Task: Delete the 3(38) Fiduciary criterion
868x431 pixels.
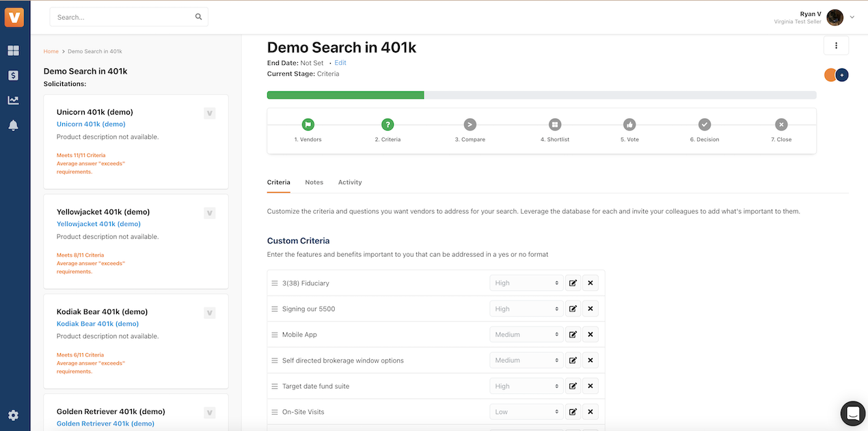Action: [x=591, y=283]
